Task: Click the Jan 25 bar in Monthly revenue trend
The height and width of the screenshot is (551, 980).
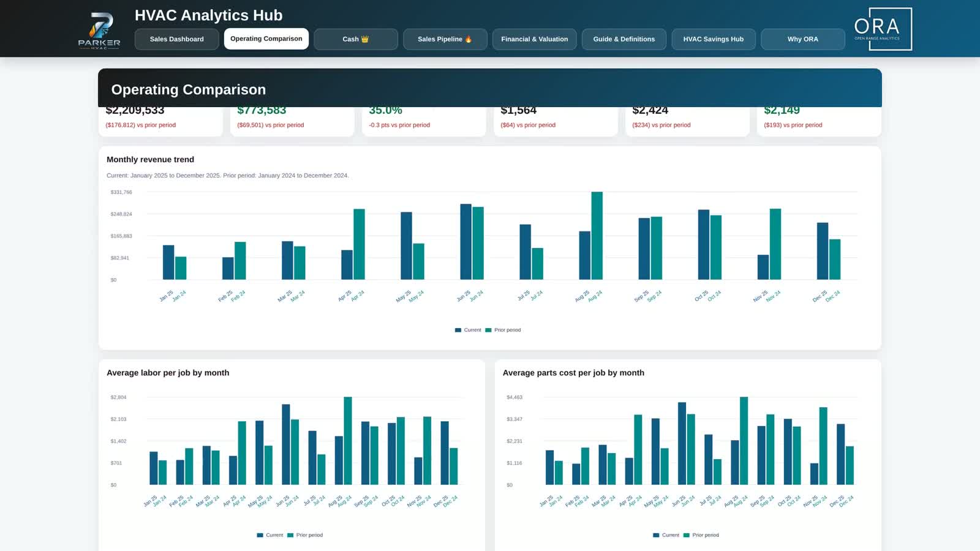Action: click(168, 263)
